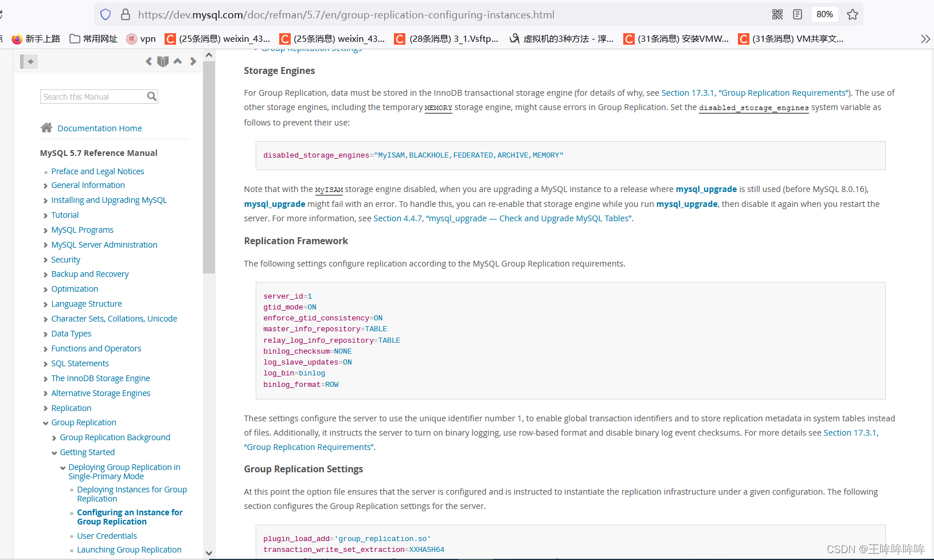Image resolution: width=934 pixels, height=560 pixels.
Task: Open the MEMORY storage engine link
Action: (438, 108)
